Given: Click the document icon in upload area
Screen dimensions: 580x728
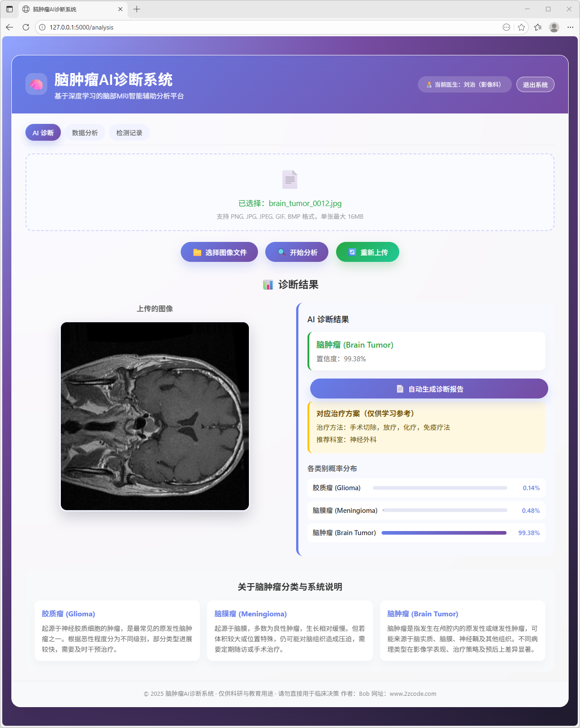Looking at the screenshot, I should 290,179.
